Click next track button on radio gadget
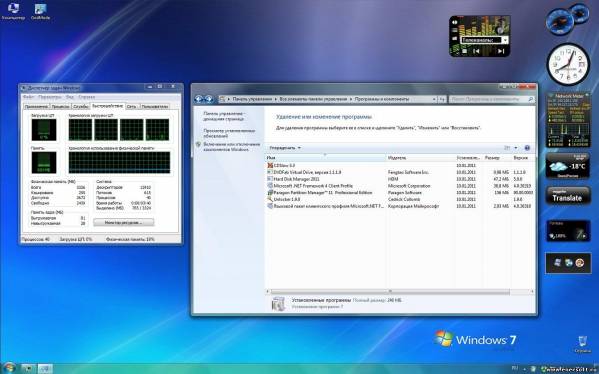This screenshot has width=599, height=374. coord(501,51)
